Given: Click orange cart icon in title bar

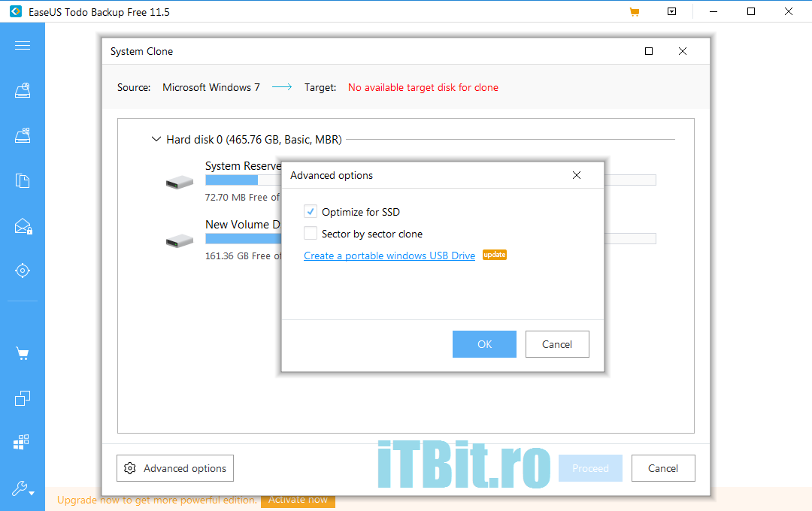Looking at the screenshot, I should [x=635, y=12].
